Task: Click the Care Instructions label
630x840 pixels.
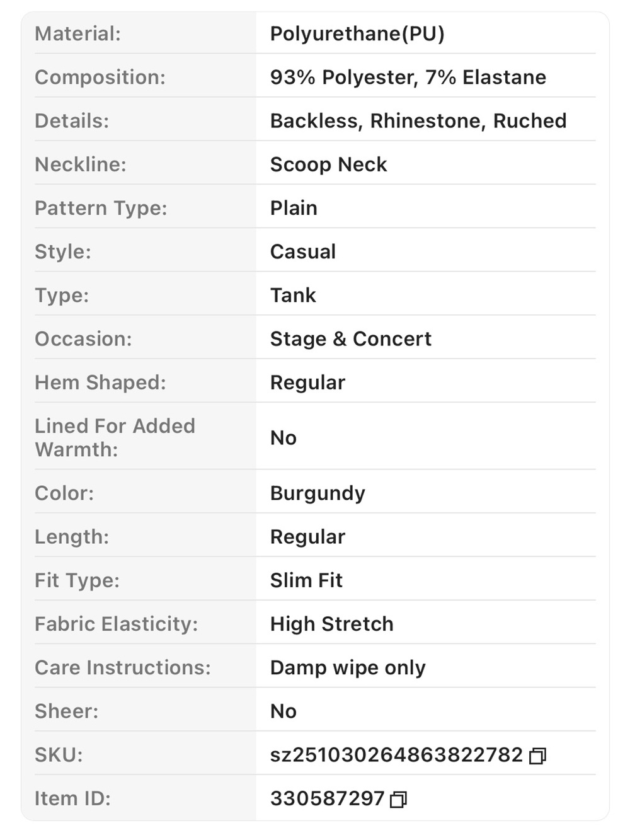Action: 123,667
